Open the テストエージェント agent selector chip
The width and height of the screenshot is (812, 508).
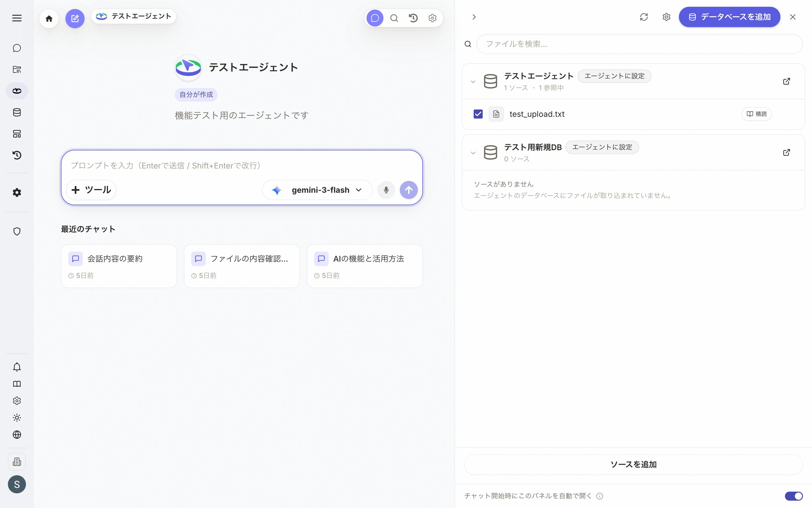coord(134,16)
